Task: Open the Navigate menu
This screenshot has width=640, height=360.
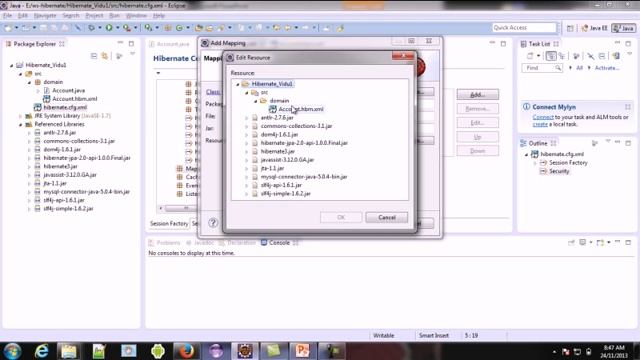Action: (45, 16)
